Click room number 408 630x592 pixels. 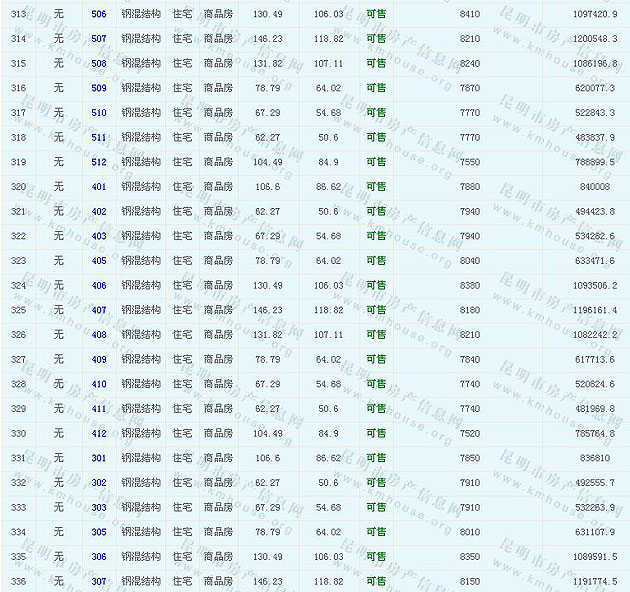pyautogui.click(x=98, y=335)
